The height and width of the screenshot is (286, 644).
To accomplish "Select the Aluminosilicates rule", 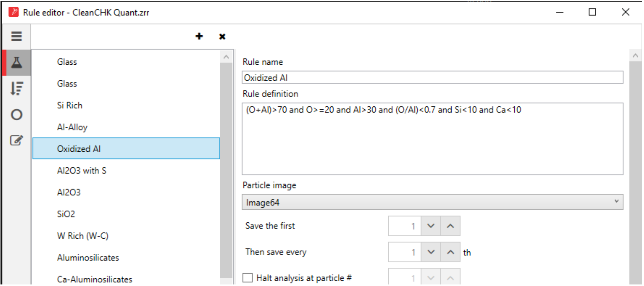I will [126, 258].
